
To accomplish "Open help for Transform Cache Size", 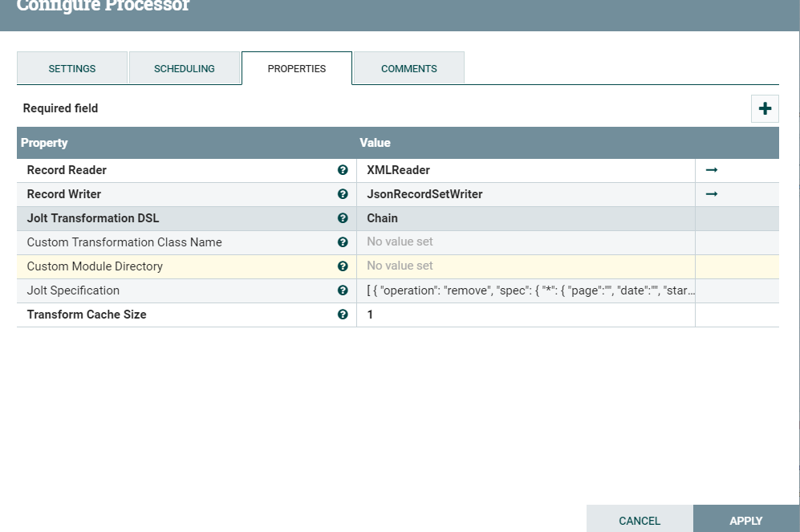I will (343, 315).
